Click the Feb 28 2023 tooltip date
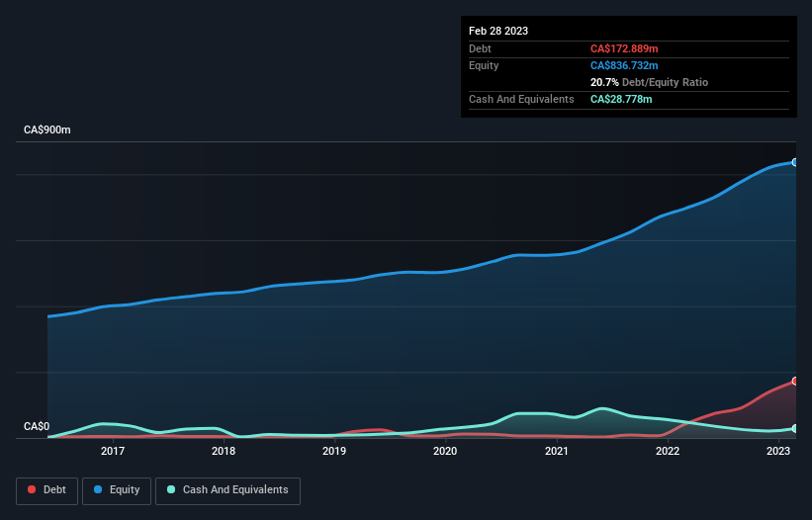812x520 pixels. click(x=498, y=31)
